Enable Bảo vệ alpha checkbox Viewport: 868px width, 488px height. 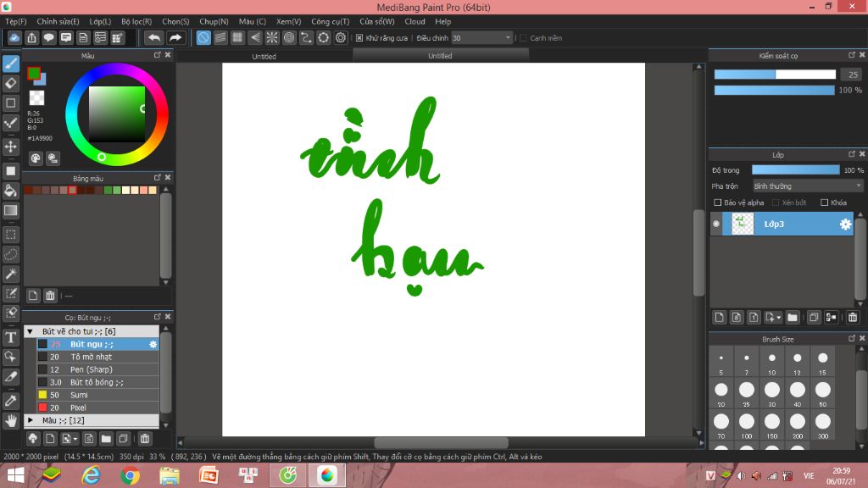[x=717, y=202]
